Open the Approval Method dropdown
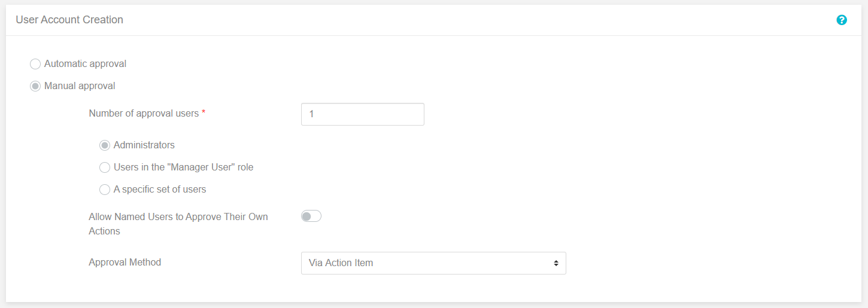 click(433, 263)
